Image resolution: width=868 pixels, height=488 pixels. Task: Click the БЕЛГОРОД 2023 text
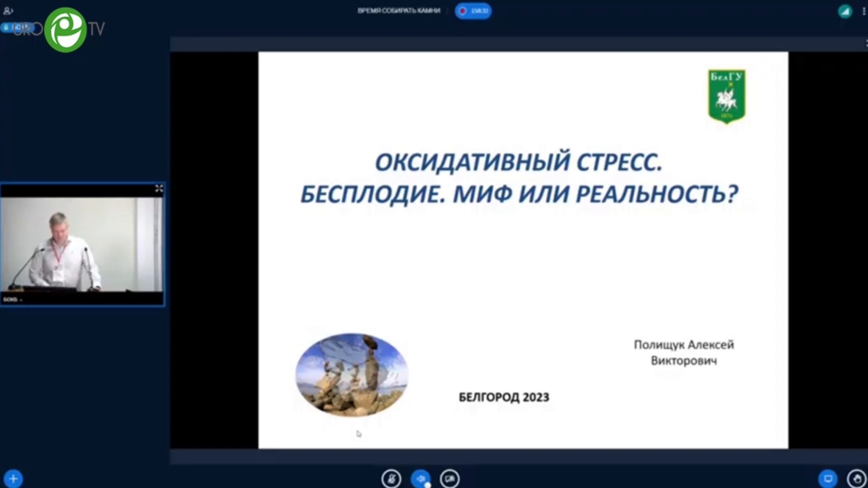(x=504, y=397)
